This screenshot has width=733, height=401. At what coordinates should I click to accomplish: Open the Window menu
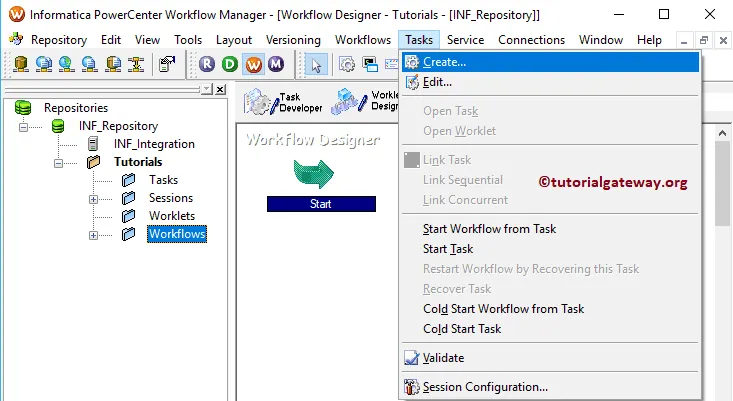point(601,40)
